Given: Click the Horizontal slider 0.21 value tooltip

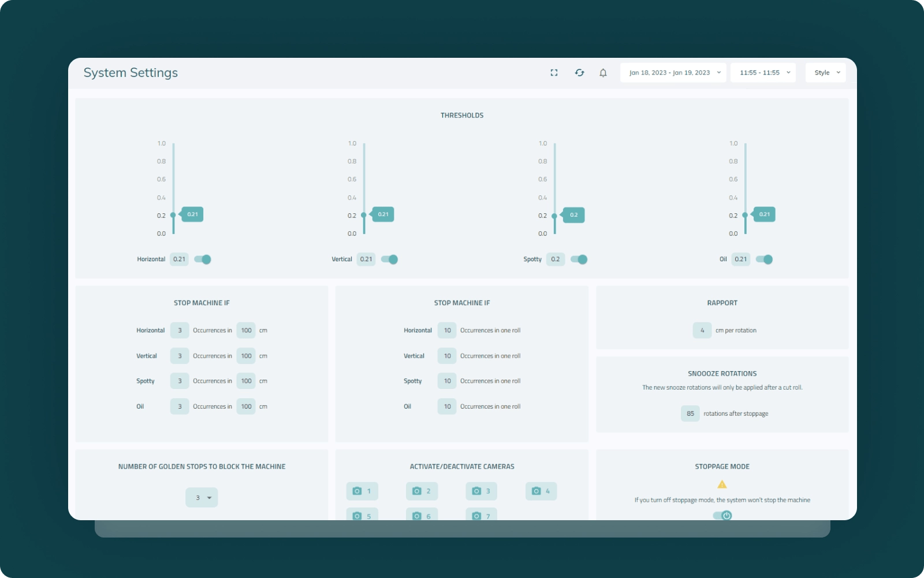Looking at the screenshot, I should click(x=192, y=214).
